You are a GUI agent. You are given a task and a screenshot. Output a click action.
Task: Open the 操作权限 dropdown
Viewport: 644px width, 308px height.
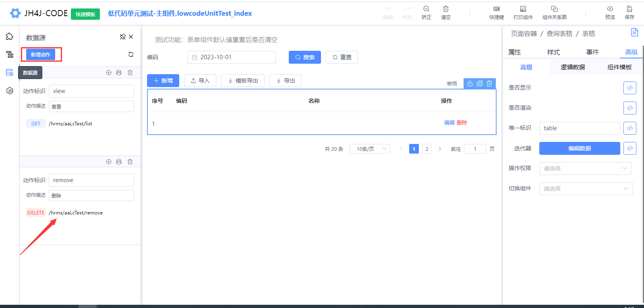pos(585,169)
